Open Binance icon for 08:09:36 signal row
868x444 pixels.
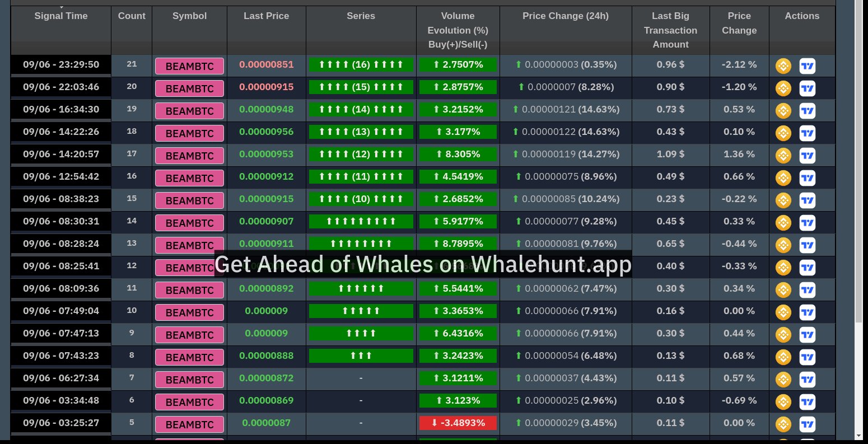click(783, 290)
